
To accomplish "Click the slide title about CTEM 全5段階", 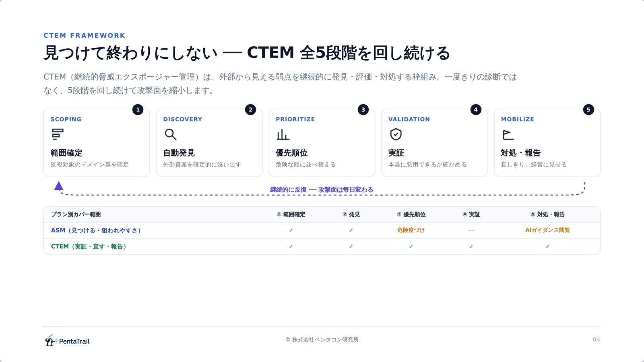I will pos(247,53).
